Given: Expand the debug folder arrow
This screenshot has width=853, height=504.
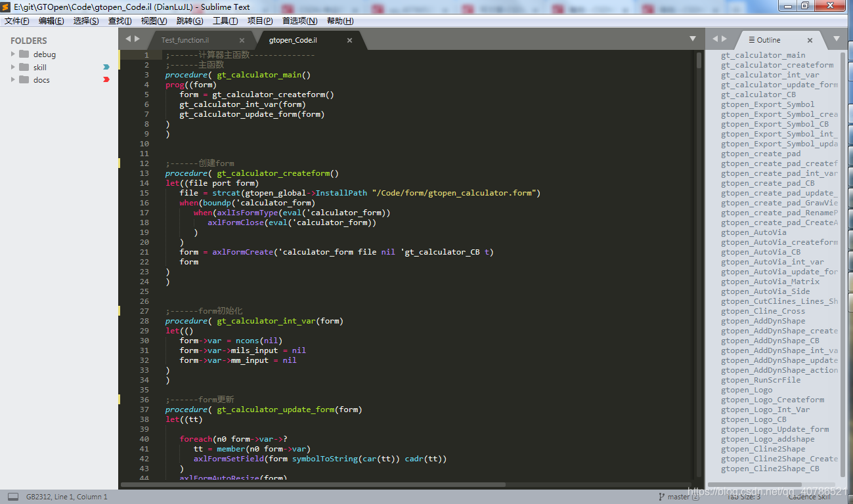Looking at the screenshot, I should 12,54.
